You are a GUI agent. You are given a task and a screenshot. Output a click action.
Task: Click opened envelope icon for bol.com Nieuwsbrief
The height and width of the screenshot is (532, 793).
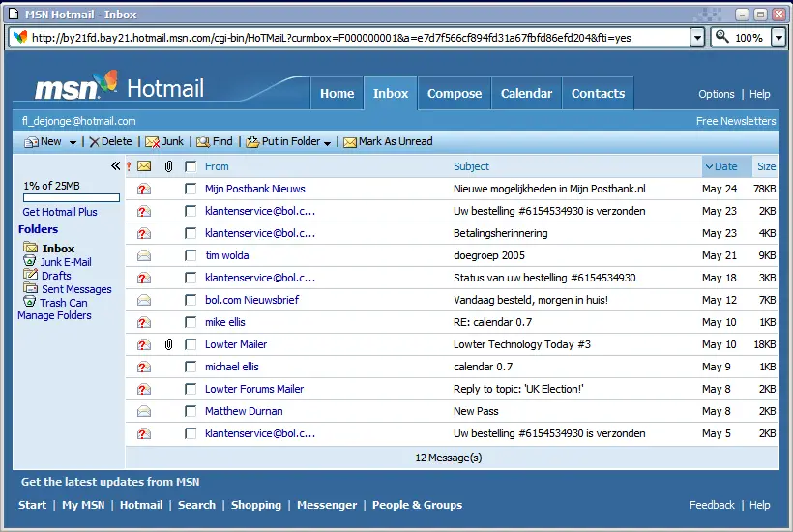pyautogui.click(x=144, y=301)
